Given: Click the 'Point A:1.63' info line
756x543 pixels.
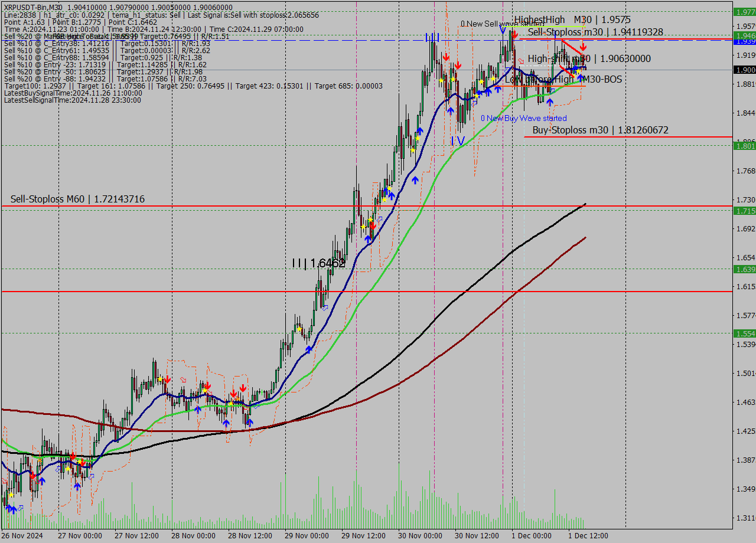Looking at the screenshot, I should click(80, 22).
